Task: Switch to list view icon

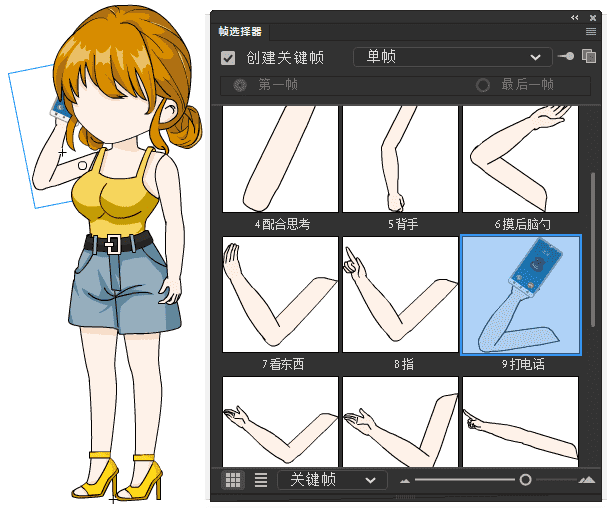Action: (261, 480)
